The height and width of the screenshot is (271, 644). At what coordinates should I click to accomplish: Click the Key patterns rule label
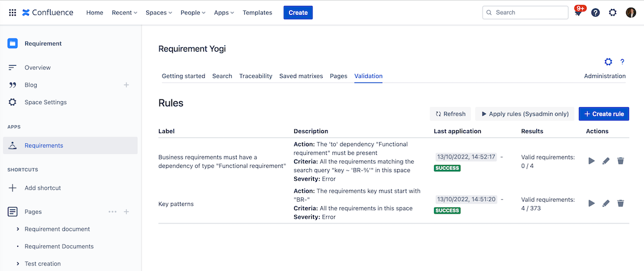coord(176,204)
